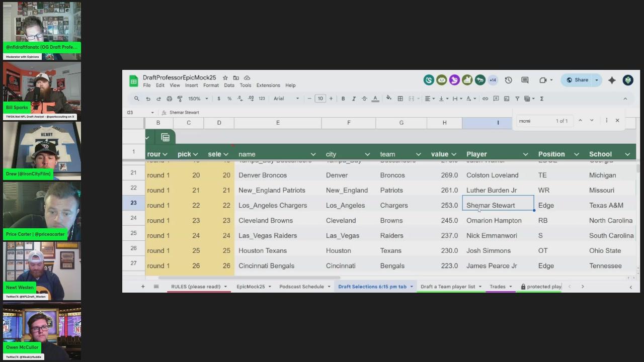This screenshot has height=362, width=644.
Task: Open the borders icon
Action: click(x=400, y=99)
